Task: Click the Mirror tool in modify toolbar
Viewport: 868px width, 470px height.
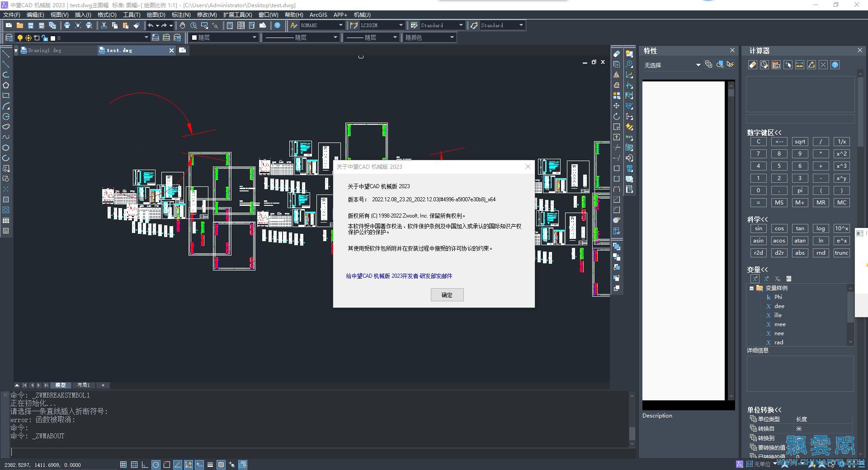Action: click(x=617, y=75)
